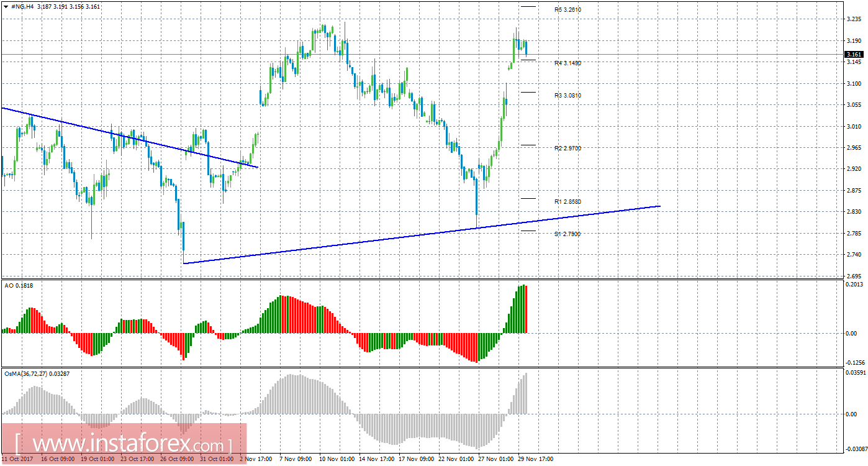Click the 2.695 price axis label

point(854,276)
